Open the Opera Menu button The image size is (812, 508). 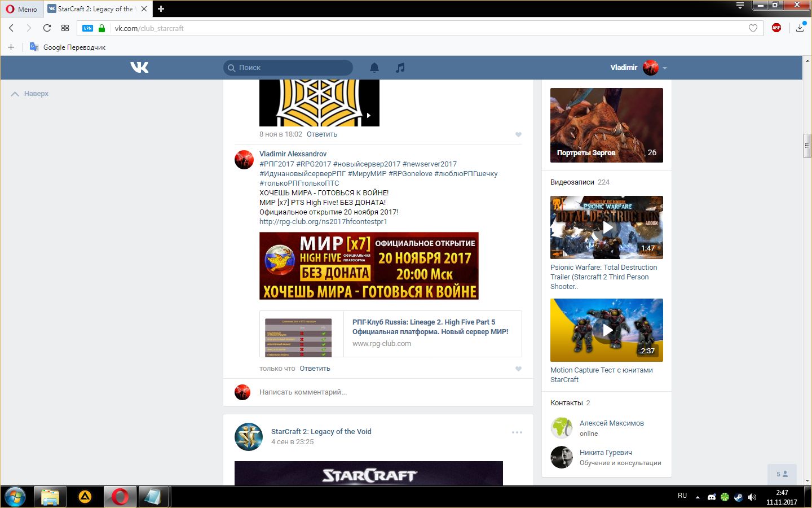pos(21,8)
